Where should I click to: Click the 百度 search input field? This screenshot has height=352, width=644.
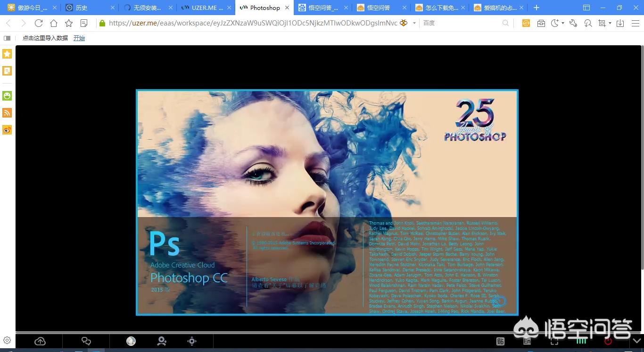(462, 23)
